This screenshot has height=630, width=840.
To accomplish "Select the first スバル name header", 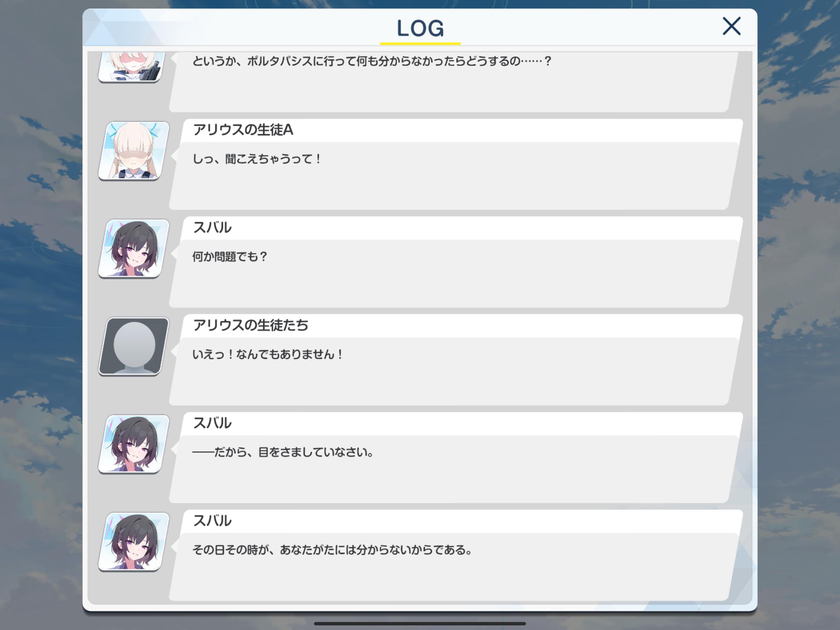I will coord(212,228).
